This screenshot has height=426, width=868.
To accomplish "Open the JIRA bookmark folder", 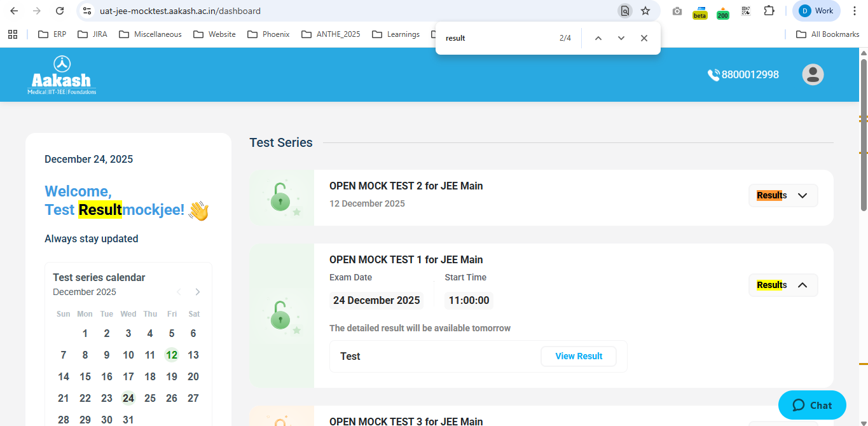I will point(92,34).
